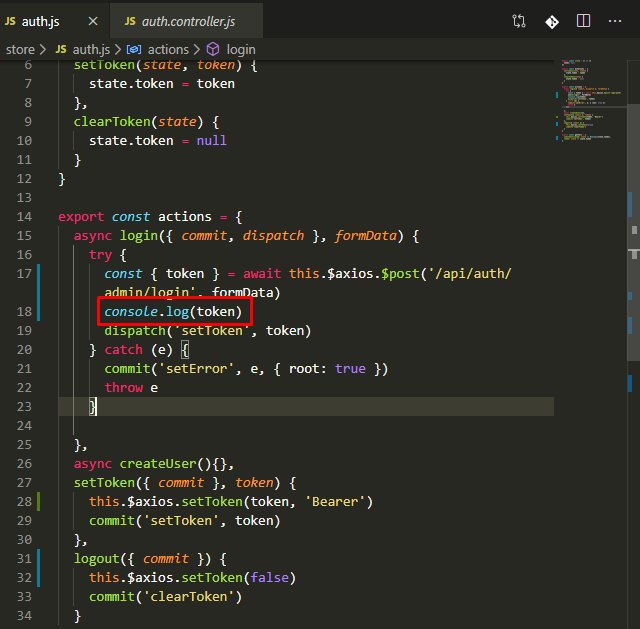The width and height of the screenshot is (640, 629).
Task: Click 'false' literal on line 32
Action: (269, 578)
